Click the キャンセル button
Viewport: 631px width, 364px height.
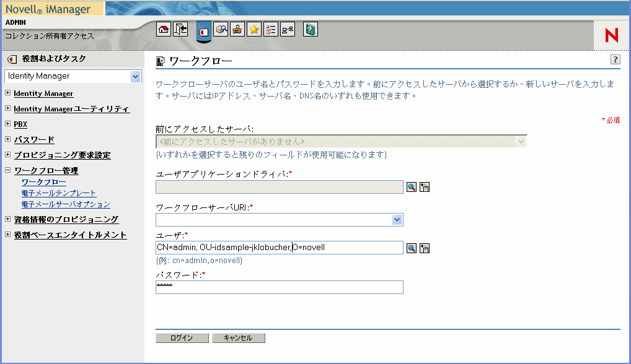coord(238,338)
